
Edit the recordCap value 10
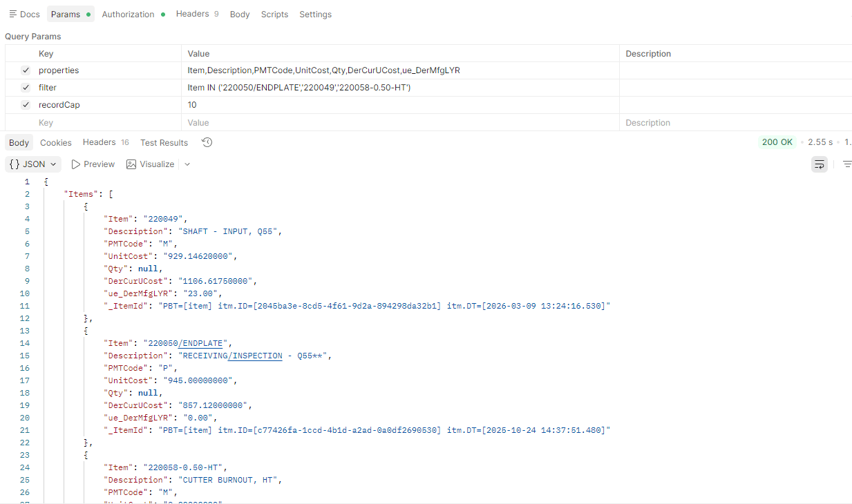point(401,105)
